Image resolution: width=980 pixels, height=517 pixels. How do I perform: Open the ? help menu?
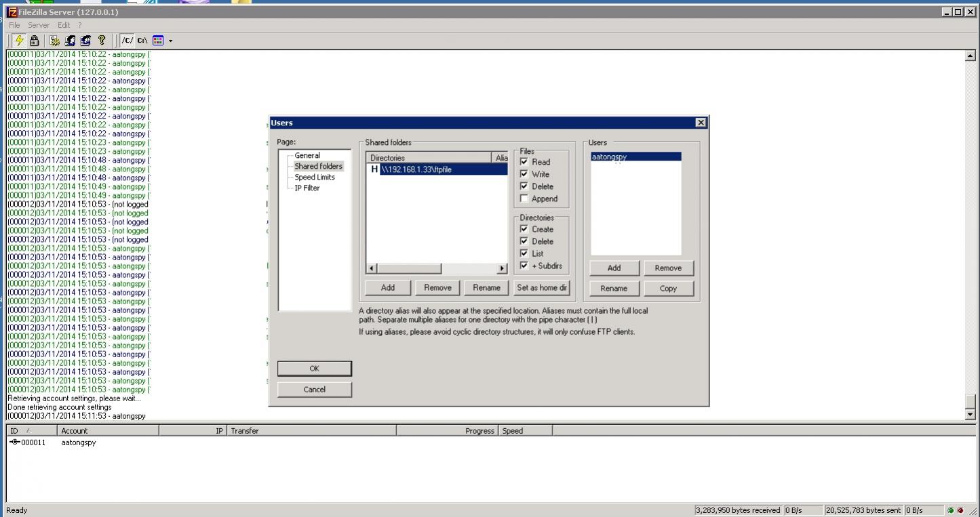click(x=79, y=25)
